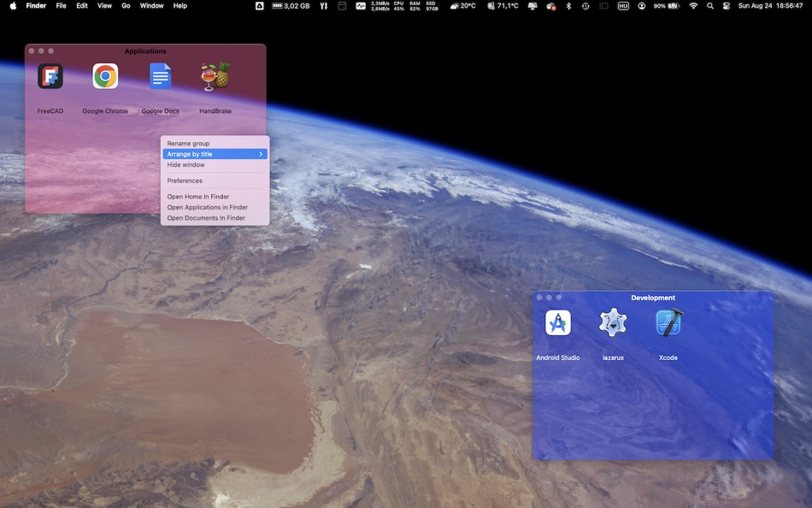The image size is (812, 508).
Task: Open the FreeCAD app icon
Action: [x=50, y=76]
